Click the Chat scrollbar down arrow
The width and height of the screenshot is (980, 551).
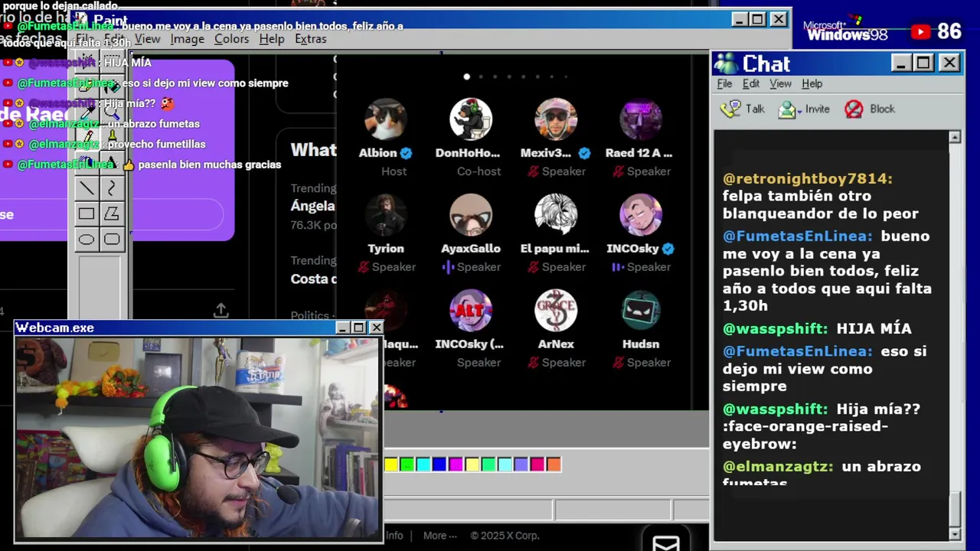[x=955, y=533]
